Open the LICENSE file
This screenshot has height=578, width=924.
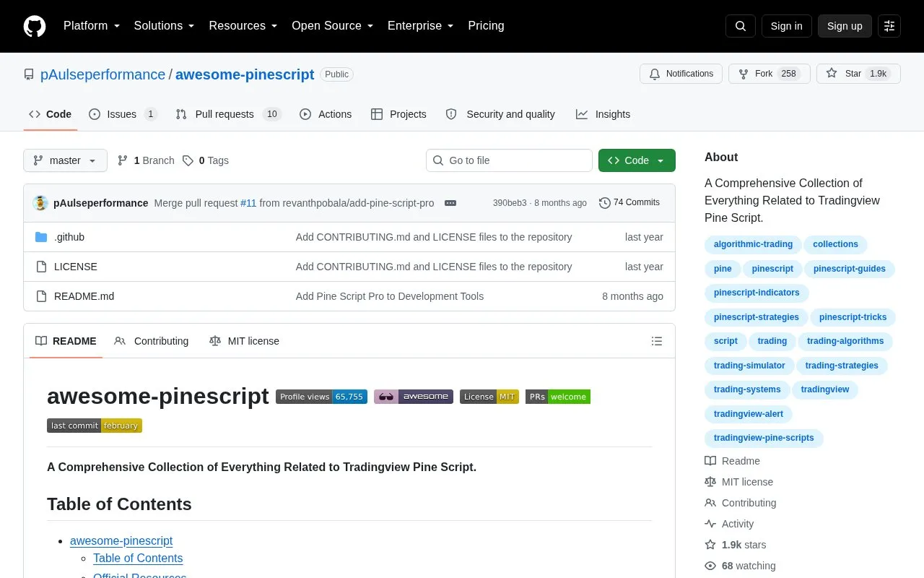(76, 267)
